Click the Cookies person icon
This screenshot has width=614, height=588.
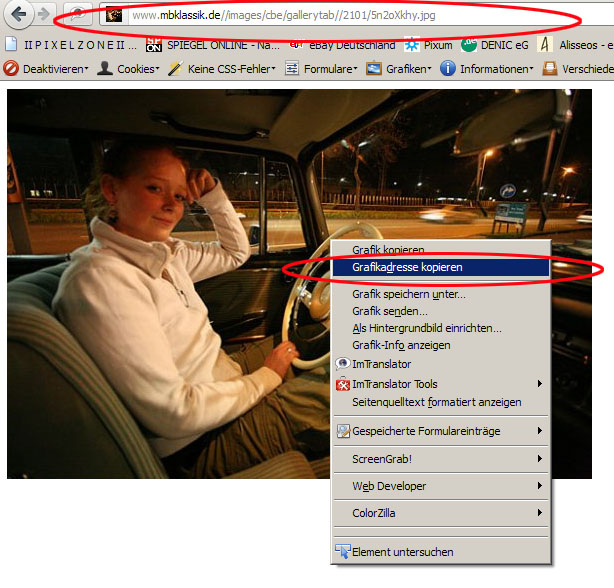tap(105, 68)
